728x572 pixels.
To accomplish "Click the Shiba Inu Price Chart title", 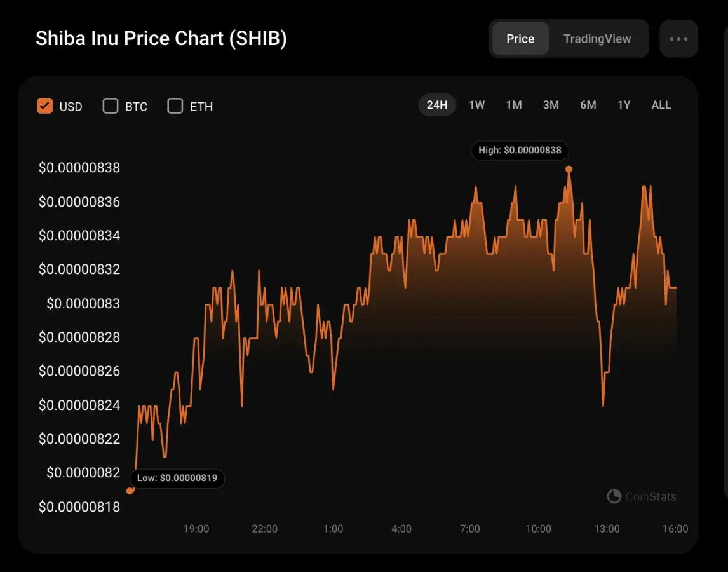I will (161, 38).
